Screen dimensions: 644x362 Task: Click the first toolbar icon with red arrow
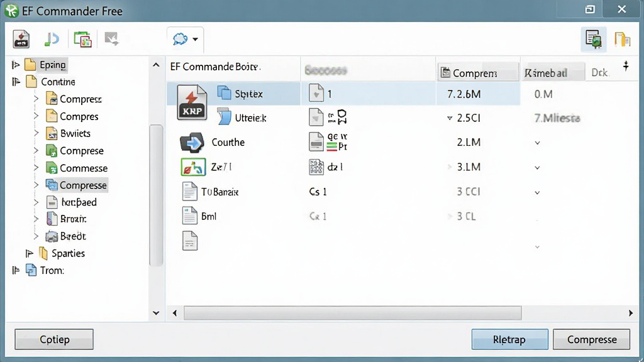coord(21,40)
